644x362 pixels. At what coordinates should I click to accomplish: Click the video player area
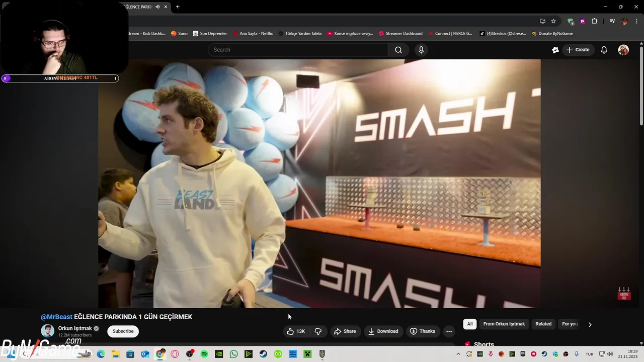point(319,184)
